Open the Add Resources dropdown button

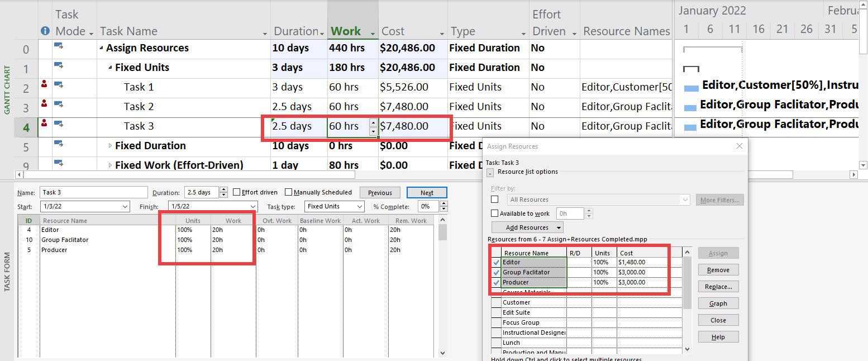527,227
